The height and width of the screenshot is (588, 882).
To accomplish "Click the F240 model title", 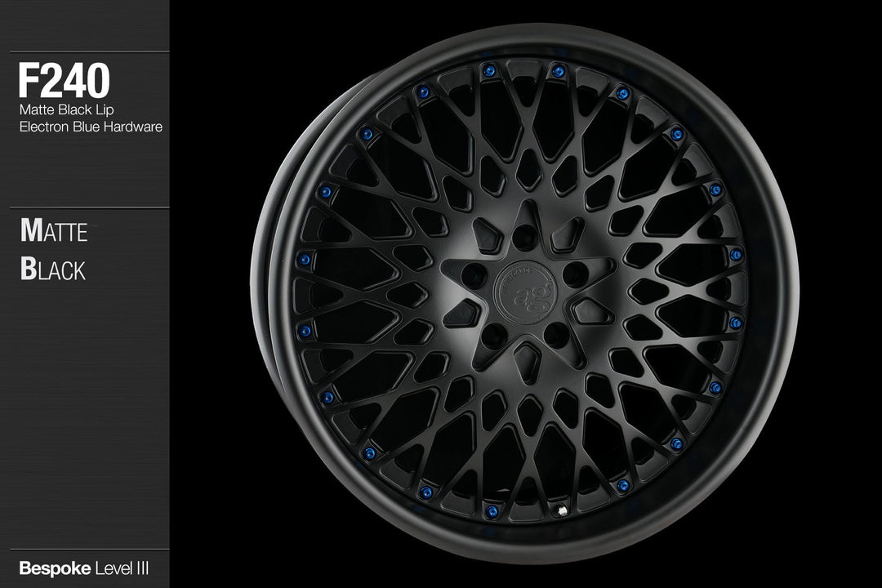I will pos(65,82).
